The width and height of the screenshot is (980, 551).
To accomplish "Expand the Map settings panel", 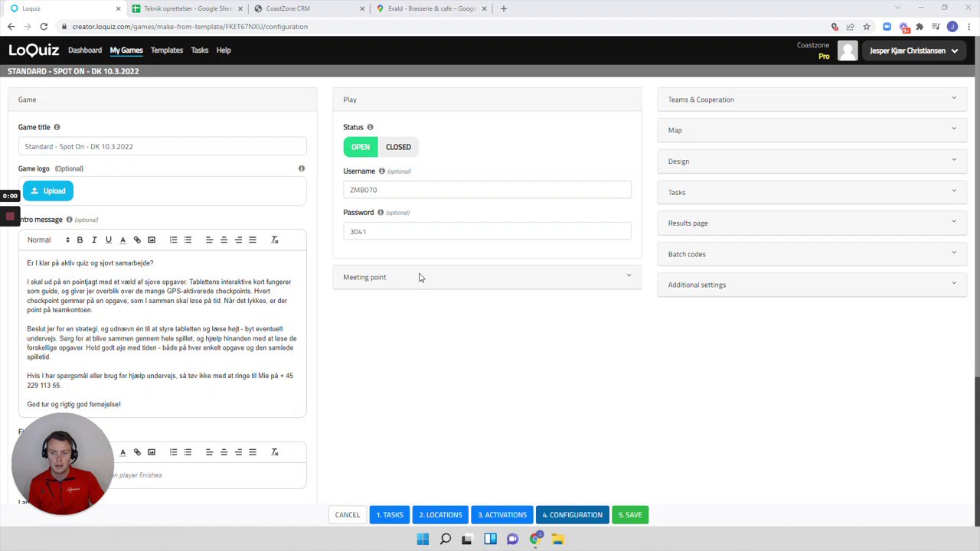I will 812,130.
